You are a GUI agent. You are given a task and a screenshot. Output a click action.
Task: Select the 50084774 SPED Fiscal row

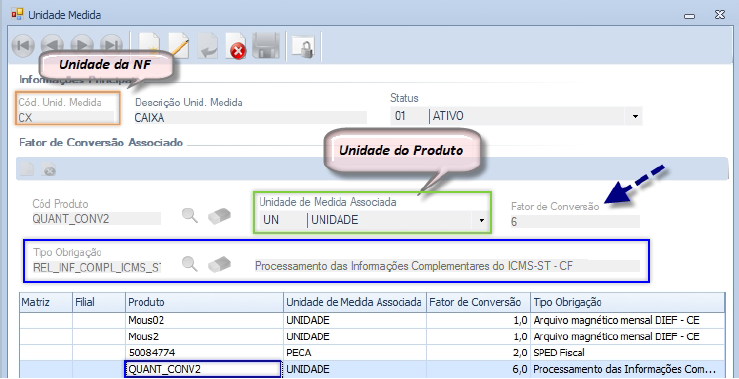click(372, 353)
